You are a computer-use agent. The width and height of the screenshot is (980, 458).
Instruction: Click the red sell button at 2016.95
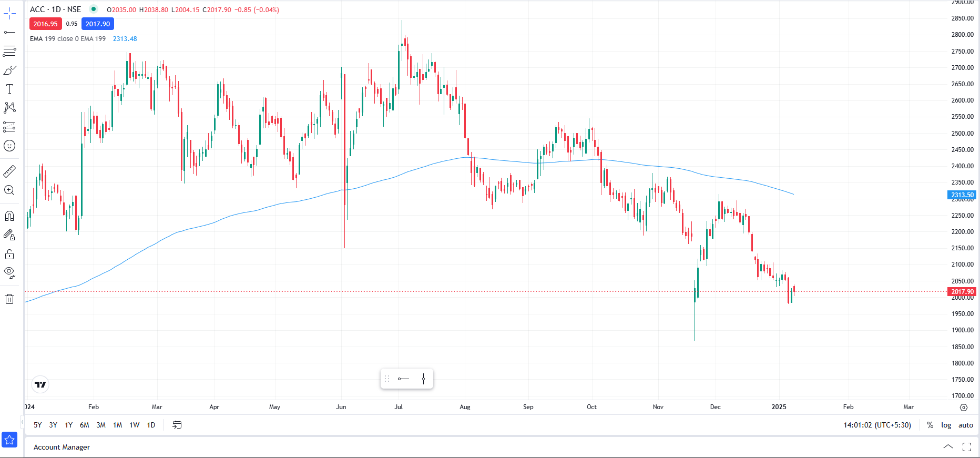coord(46,24)
